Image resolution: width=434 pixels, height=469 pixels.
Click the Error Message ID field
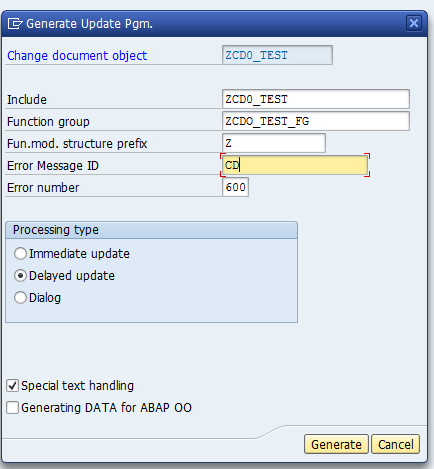295,165
